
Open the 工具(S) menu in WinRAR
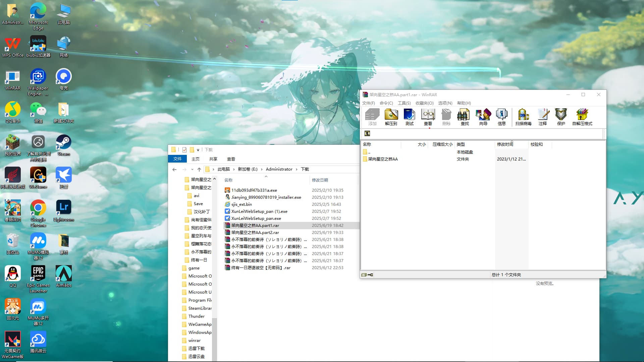click(404, 103)
